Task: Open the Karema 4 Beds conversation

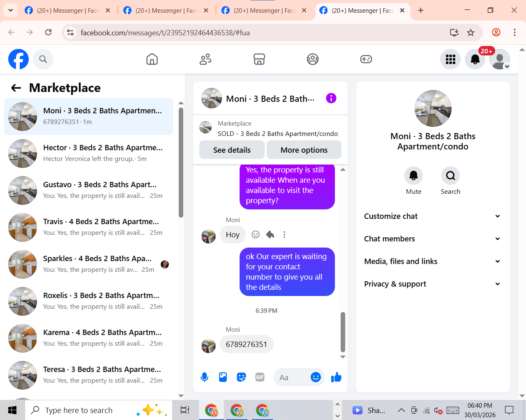Action: 88,338
